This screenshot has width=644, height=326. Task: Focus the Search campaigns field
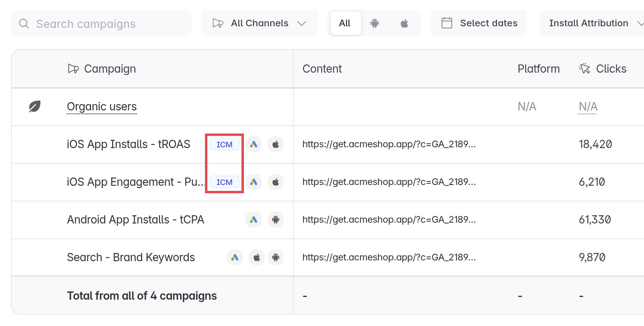point(101,24)
